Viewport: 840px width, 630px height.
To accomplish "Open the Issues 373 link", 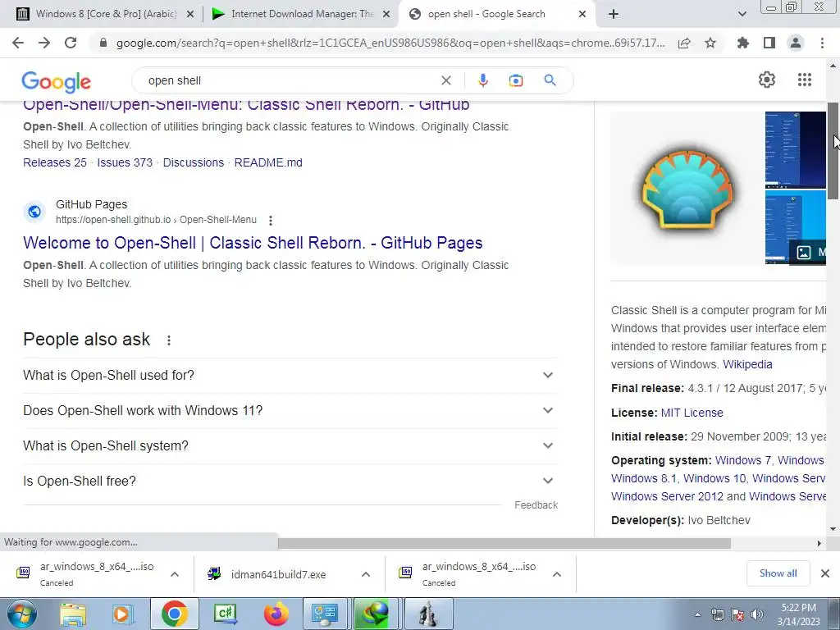I will pos(125,162).
